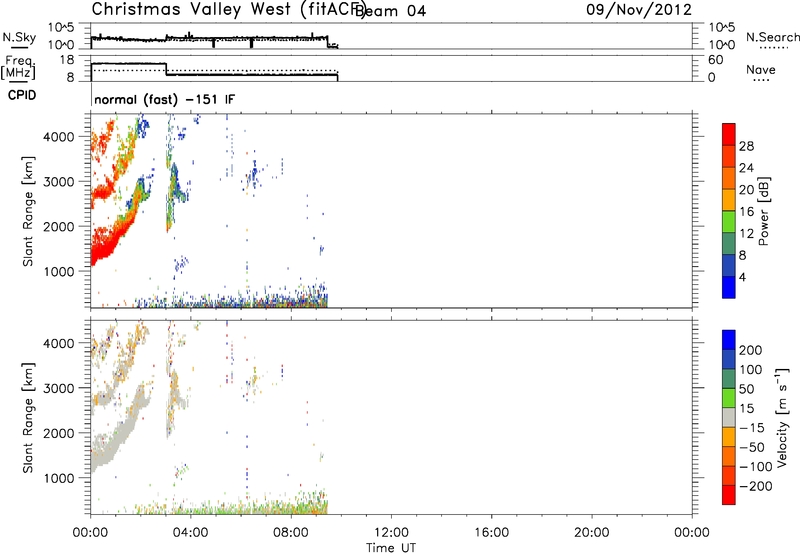Click the '4000' tick in the power panel

tap(58, 137)
